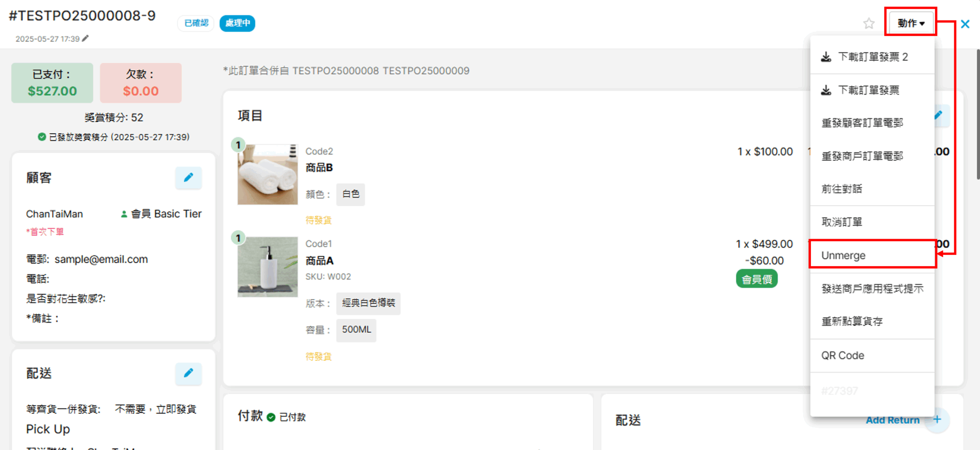Click the plus icon near Add Return
This screenshot has width=980, height=450.
(937, 419)
